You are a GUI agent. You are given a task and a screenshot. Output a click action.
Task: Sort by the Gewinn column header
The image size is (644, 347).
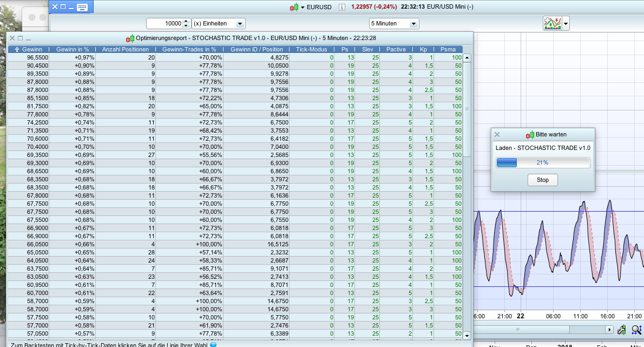(x=29, y=49)
